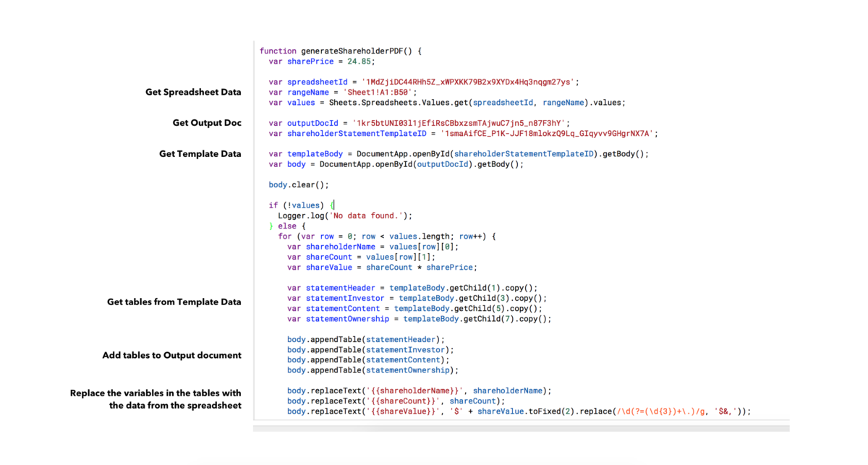Viewport: 868px width, 465px height.
Task: Click the "Get Output Doc" annotation label
Action: click(x=207, y=123)
